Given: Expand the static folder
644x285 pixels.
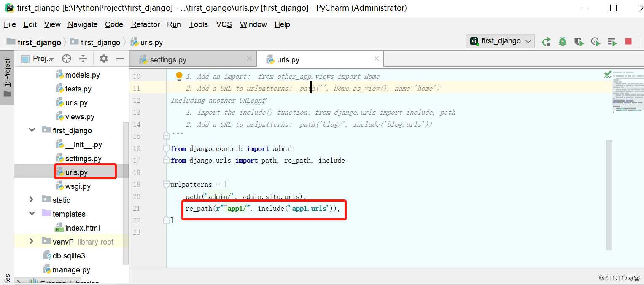Looking at the screenshot, I should pyautogui.click(x=32, y=199).
